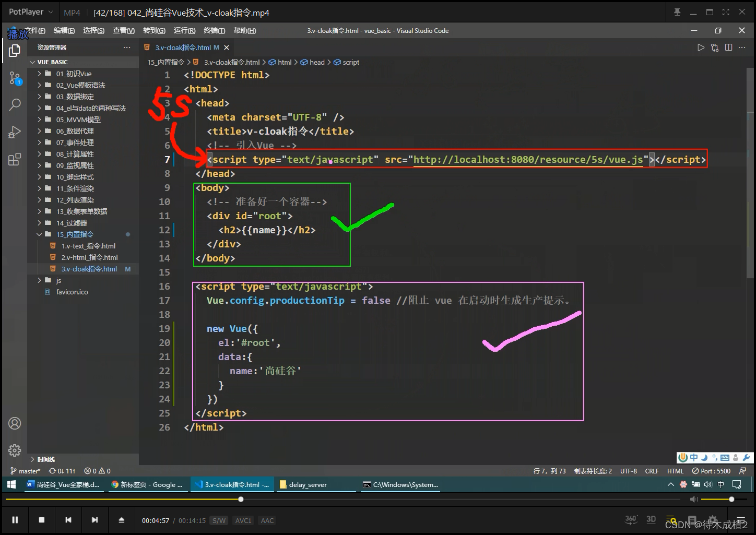Click the PotPlayer seek bar handle
This screenshot has height=535, width=756.
(x=241, y=500)
